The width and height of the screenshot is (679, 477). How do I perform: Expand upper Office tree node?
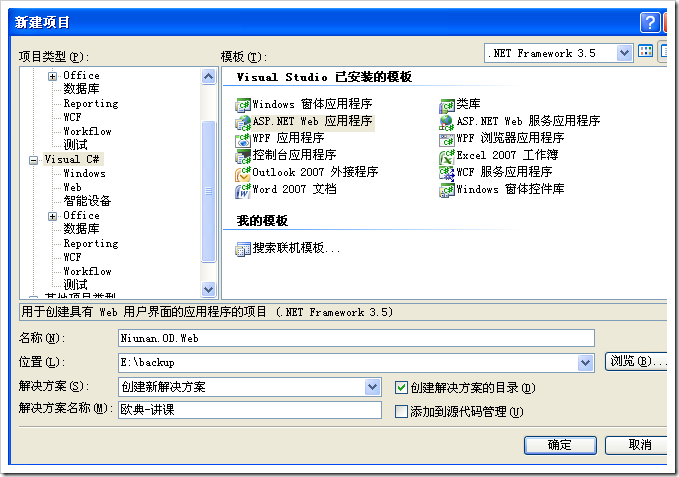[x=52, y=77]
